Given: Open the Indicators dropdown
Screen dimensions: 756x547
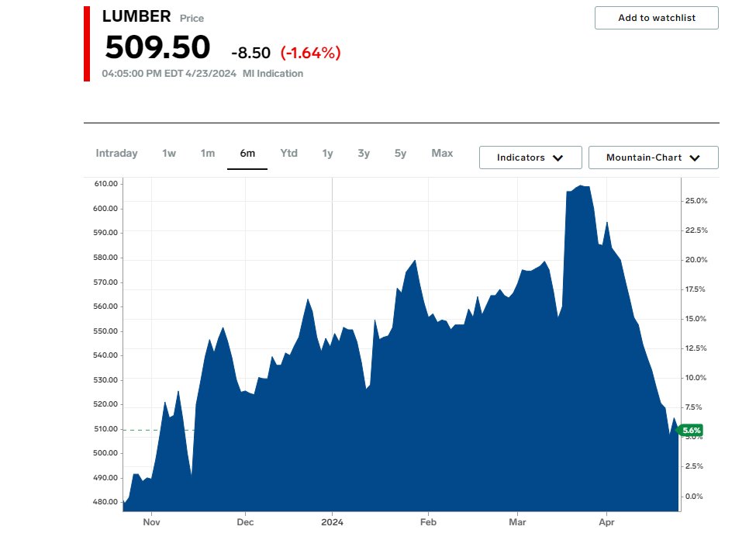Looking at the screenshot, I should point(530,158).
